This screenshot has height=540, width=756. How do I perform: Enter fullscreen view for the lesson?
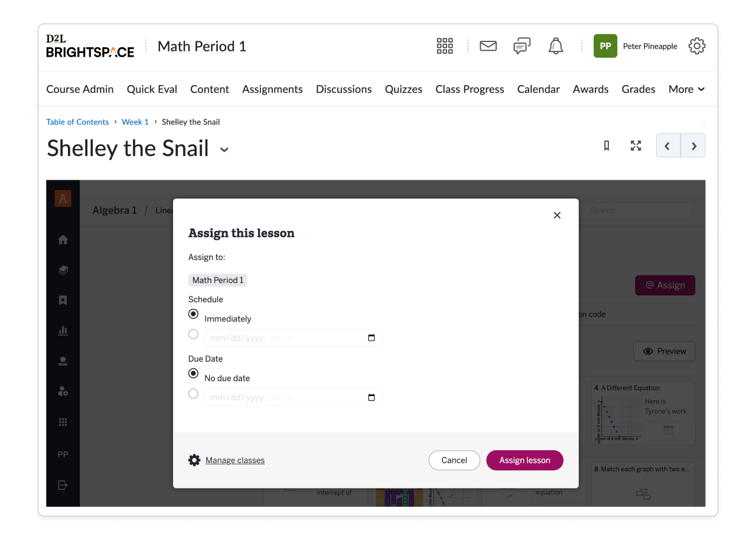tap(636, 145)
